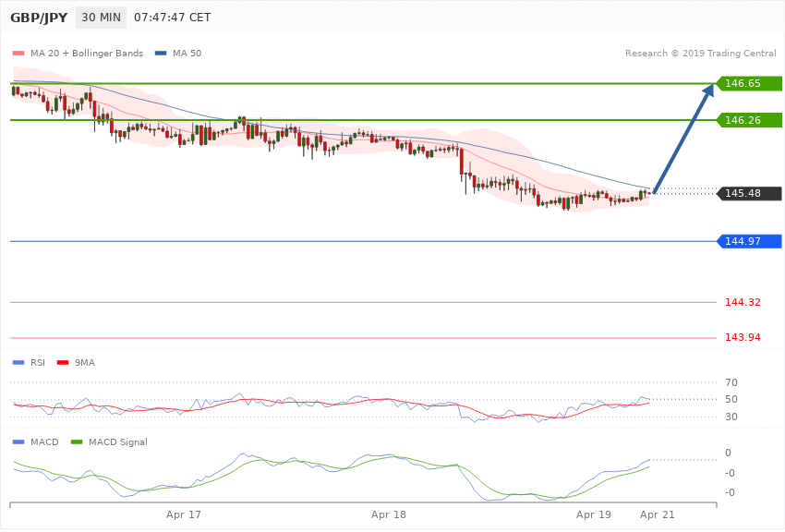This screenshot has width=785, height=532.
Task: Click the 143.94 support level label
Action: click(x=743, y=337)
